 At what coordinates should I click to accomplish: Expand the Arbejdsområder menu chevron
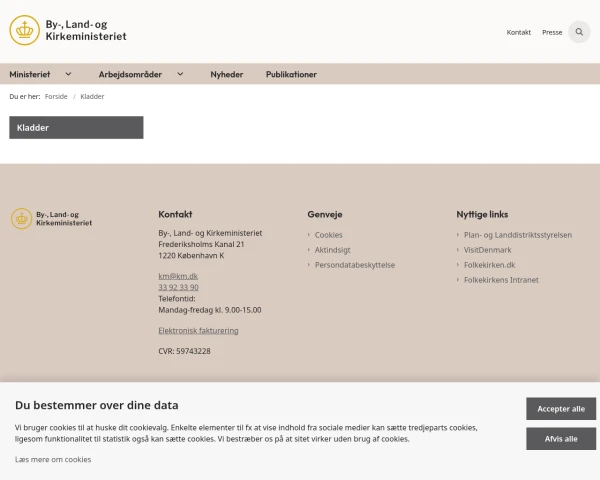coord(180,74)
